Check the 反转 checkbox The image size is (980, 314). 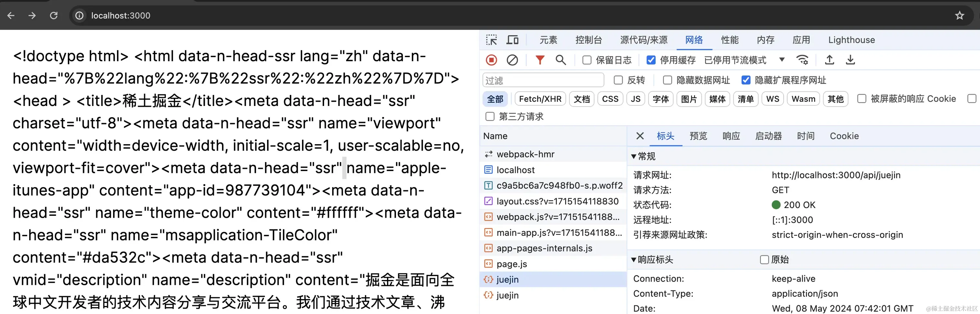[x=618, y=80]
